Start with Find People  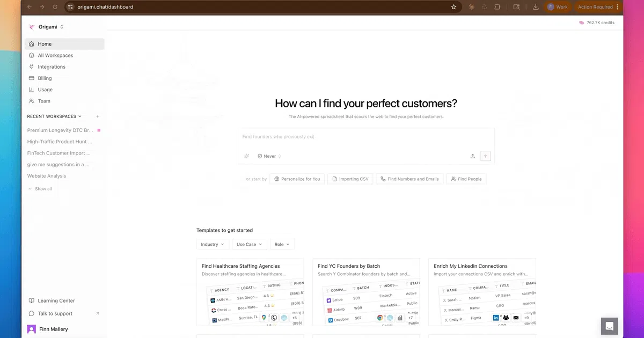pyautogui.click(x=466, y=179)
